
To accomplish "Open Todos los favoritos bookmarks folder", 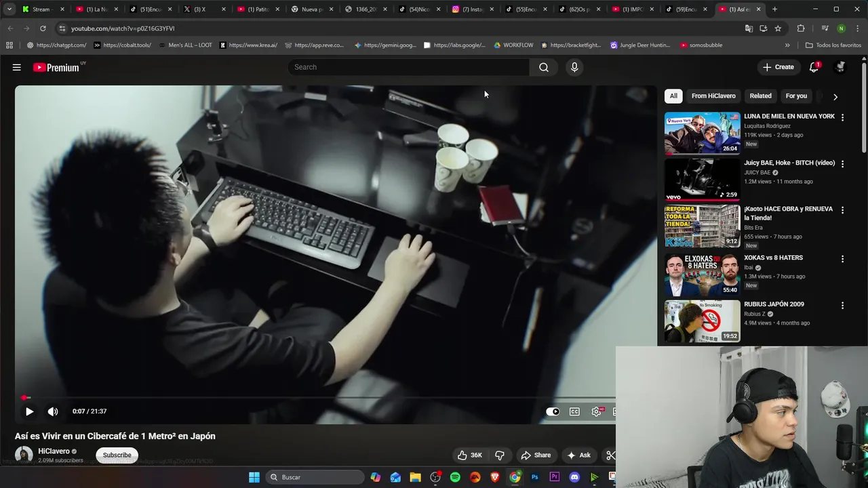I will 833,45.
